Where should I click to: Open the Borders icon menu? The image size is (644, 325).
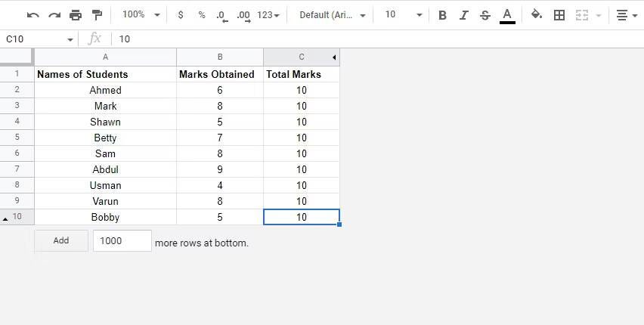click(x=559, y=16)
